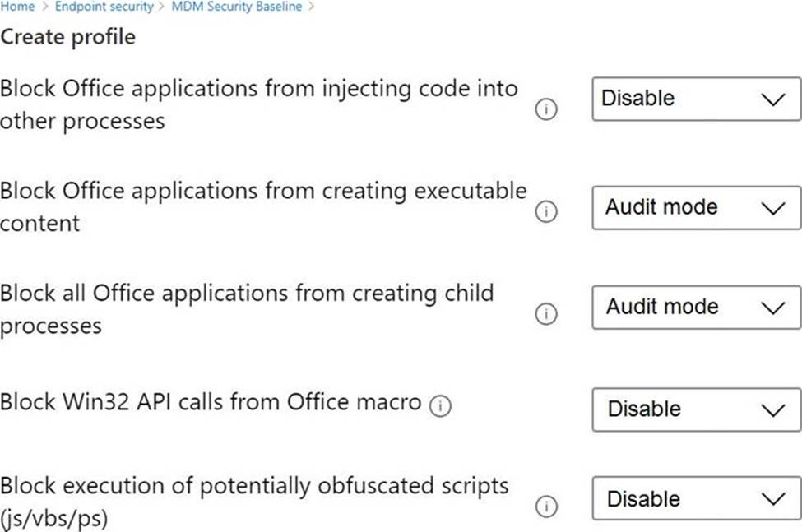The height and width of the screenshot is (532, 802).
Task: Click info icon for creating executable content
Action: point(546,212)
